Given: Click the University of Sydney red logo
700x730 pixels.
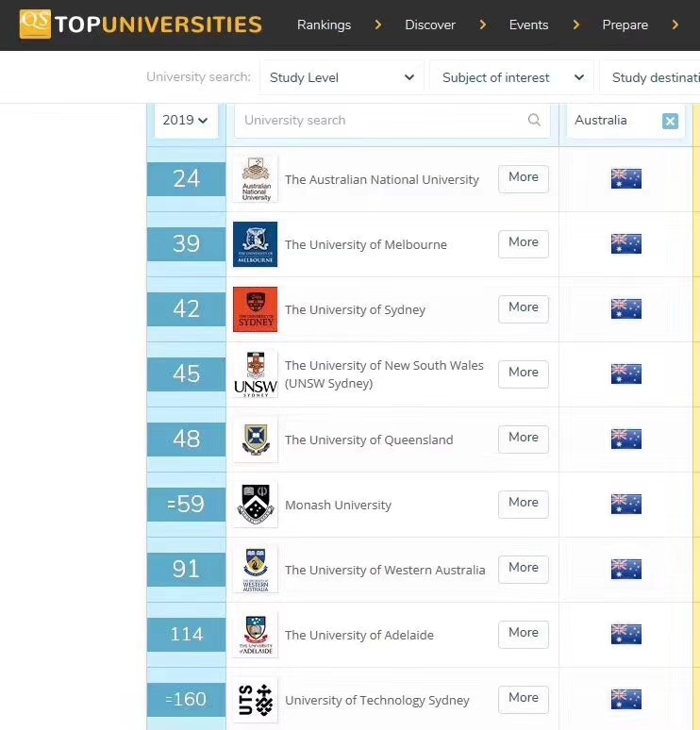Looking at the screenshot, I should (x=256, y=309).
